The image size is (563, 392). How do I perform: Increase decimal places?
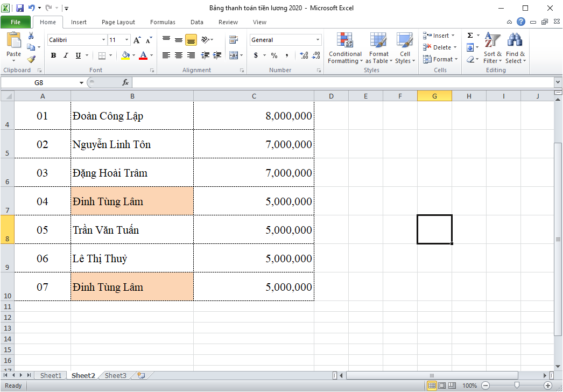pyautogui.click(x=304, y=55)
